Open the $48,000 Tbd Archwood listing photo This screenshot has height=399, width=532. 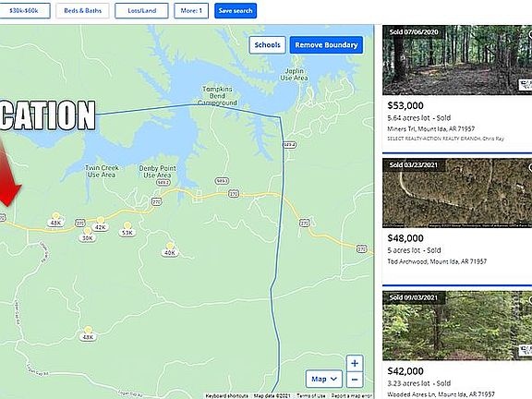pos(457,193)
